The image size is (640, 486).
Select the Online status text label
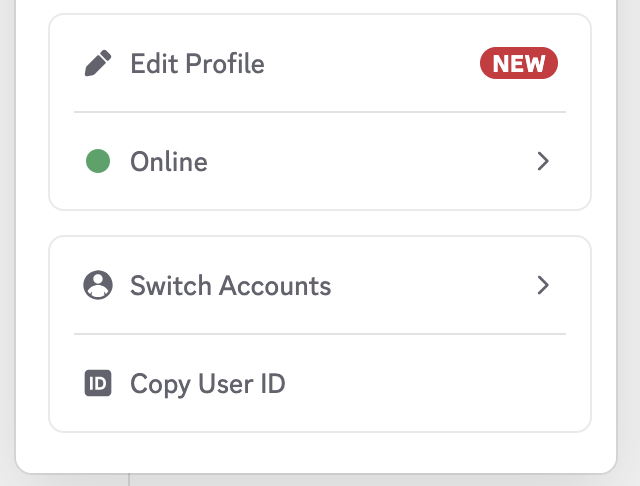tap(169, 161)
